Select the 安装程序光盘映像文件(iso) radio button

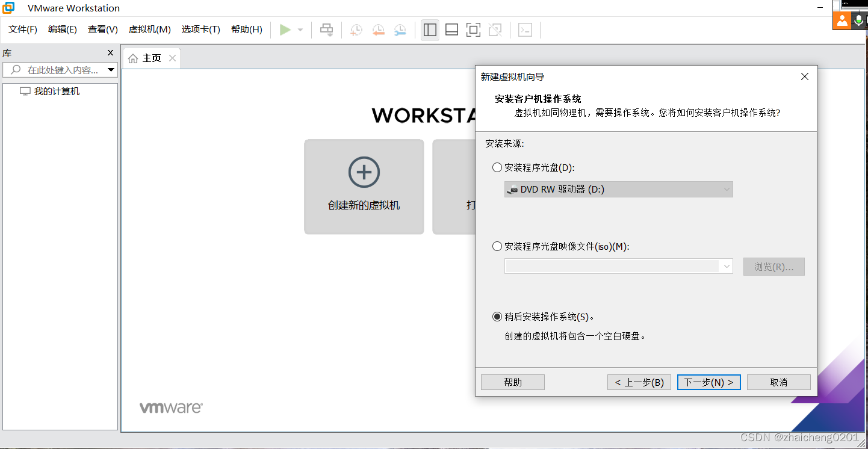tap(497, 246)
